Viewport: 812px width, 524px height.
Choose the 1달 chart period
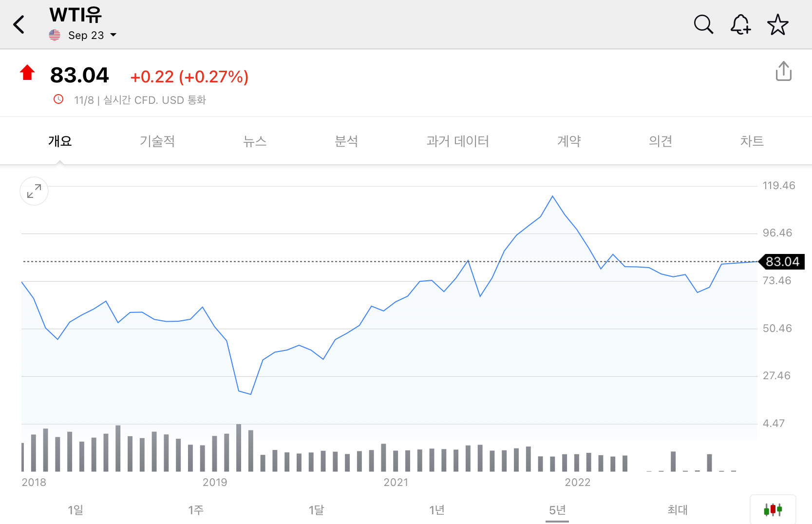click(316, 510)
